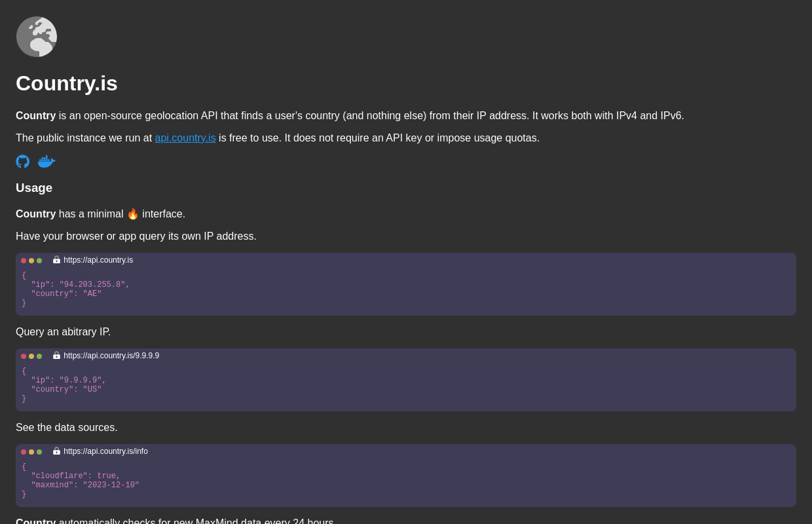Click the https://api.country.is/info URL text
The width and height of the screenshot is (812, 524).
(105, 451)
